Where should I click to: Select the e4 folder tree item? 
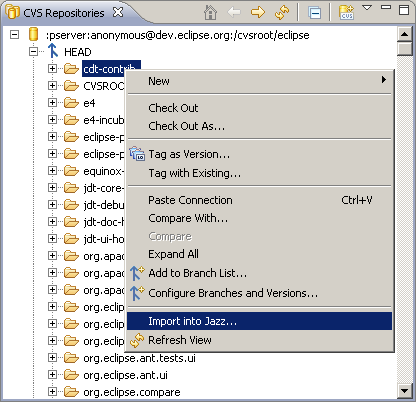click(89, 103)
